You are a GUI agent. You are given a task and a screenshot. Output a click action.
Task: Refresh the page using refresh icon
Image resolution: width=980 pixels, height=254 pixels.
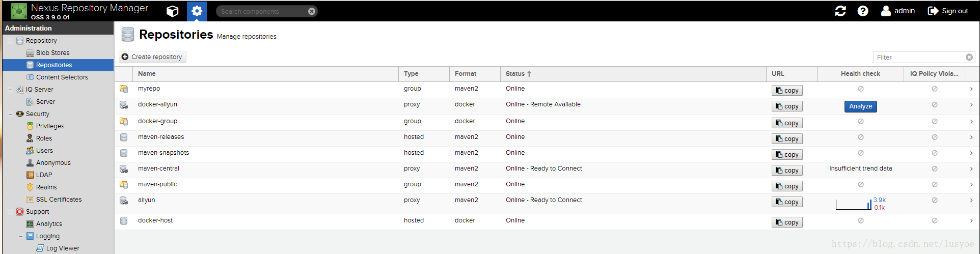[x=840, y=11]
